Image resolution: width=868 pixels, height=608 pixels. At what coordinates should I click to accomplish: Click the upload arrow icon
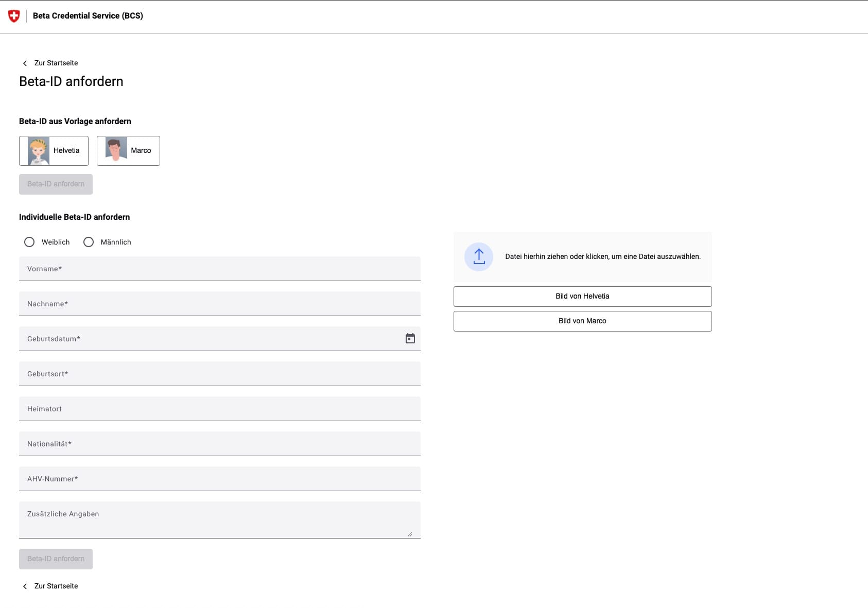479,256
